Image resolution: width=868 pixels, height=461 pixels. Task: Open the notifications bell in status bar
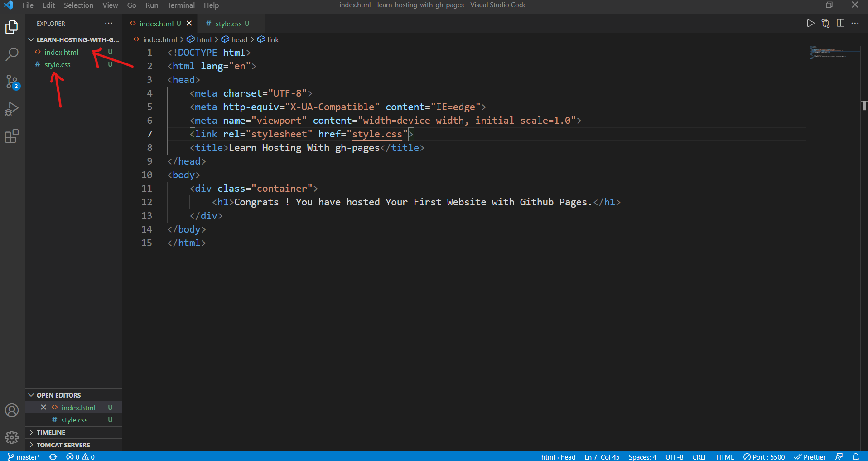tap(856, 456)
